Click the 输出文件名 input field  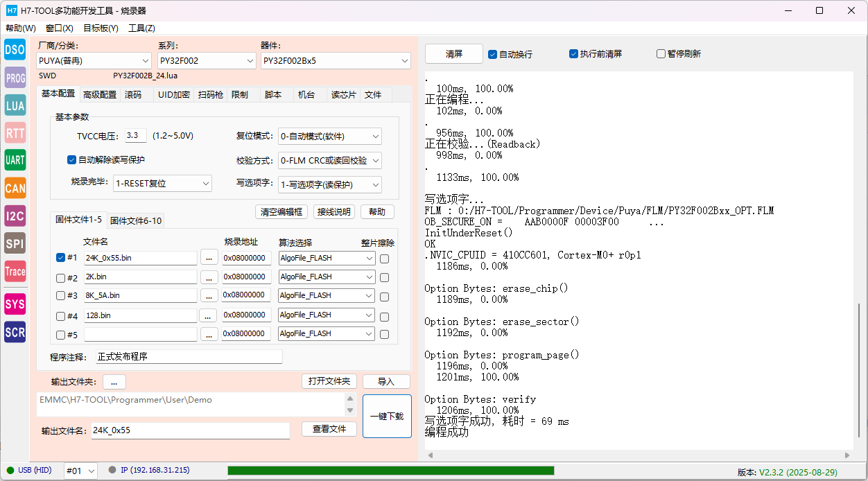pos(190,430)
